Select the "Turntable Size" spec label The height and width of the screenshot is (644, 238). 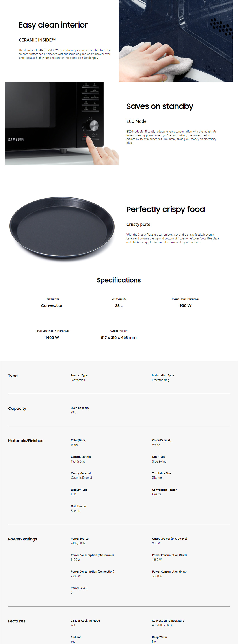(162, 473)
